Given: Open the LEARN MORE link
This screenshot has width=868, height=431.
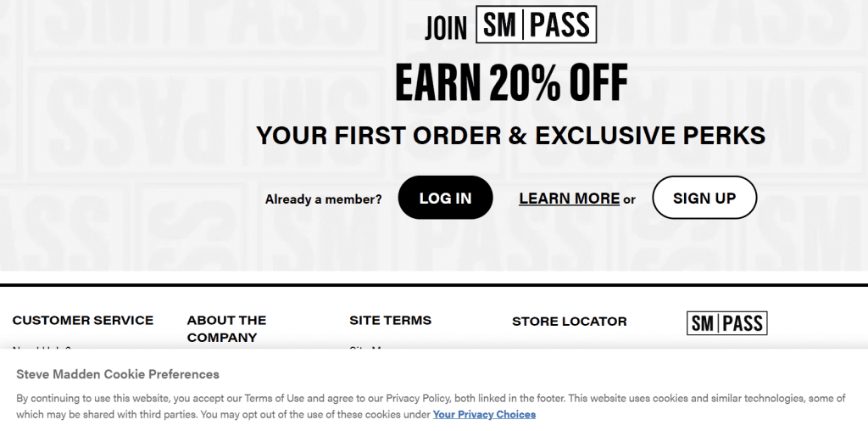Looking at the screenshot, I should click(569, 199).
